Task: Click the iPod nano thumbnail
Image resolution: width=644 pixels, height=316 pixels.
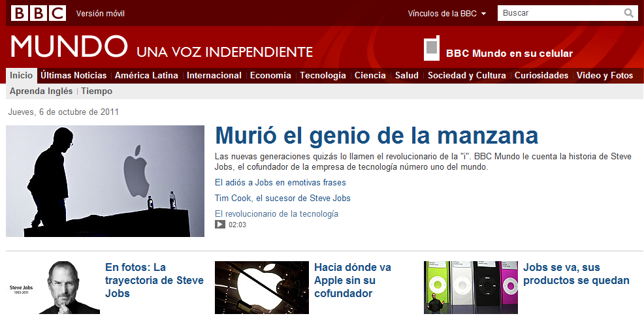Action: coord(471,287)
